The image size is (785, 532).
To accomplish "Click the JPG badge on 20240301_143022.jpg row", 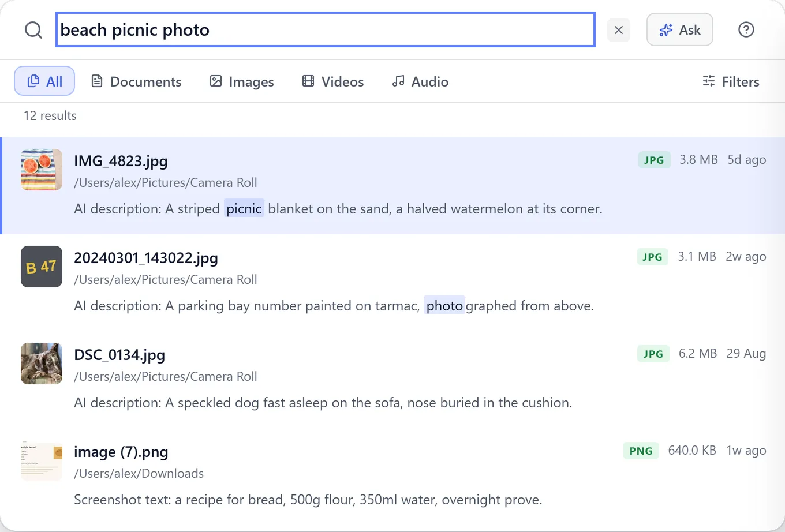I will [x=652, y=257].
